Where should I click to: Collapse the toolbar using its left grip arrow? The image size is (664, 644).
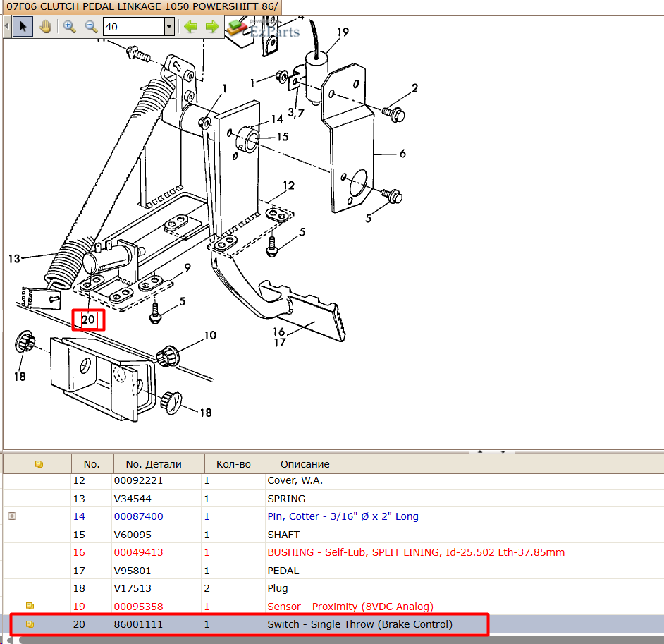tap(6, 26)
